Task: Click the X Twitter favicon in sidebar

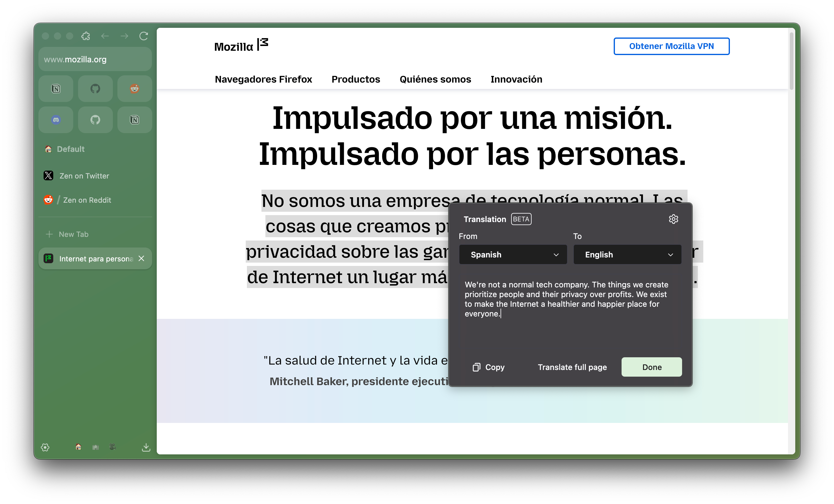Action: pyautogui.click(x=48, y=176)
